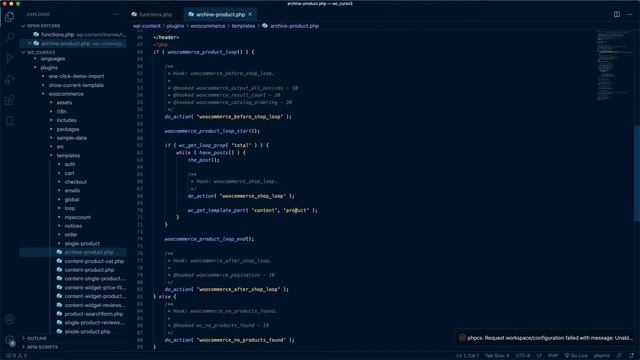The image size is (640, 360).
Task: Collapse the plugins folder
Action: [49, 68]
